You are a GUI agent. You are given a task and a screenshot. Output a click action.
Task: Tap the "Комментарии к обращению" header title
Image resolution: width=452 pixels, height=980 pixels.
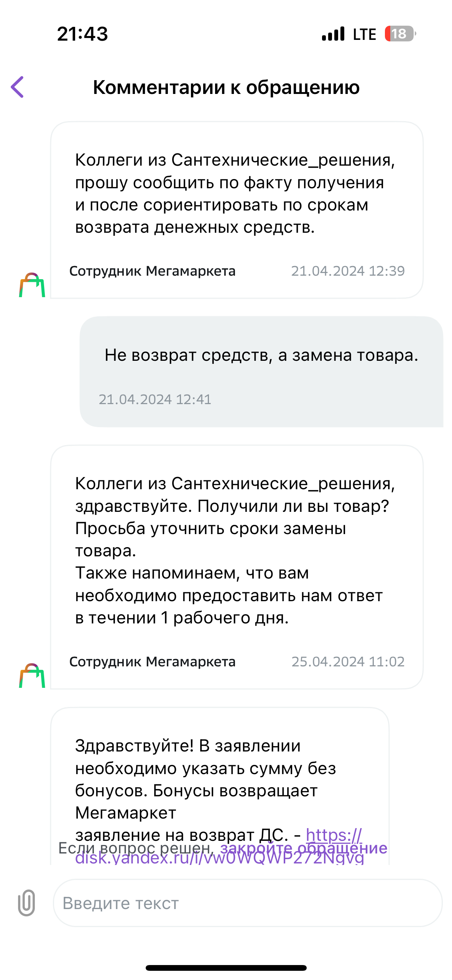(x=226, y=87)
